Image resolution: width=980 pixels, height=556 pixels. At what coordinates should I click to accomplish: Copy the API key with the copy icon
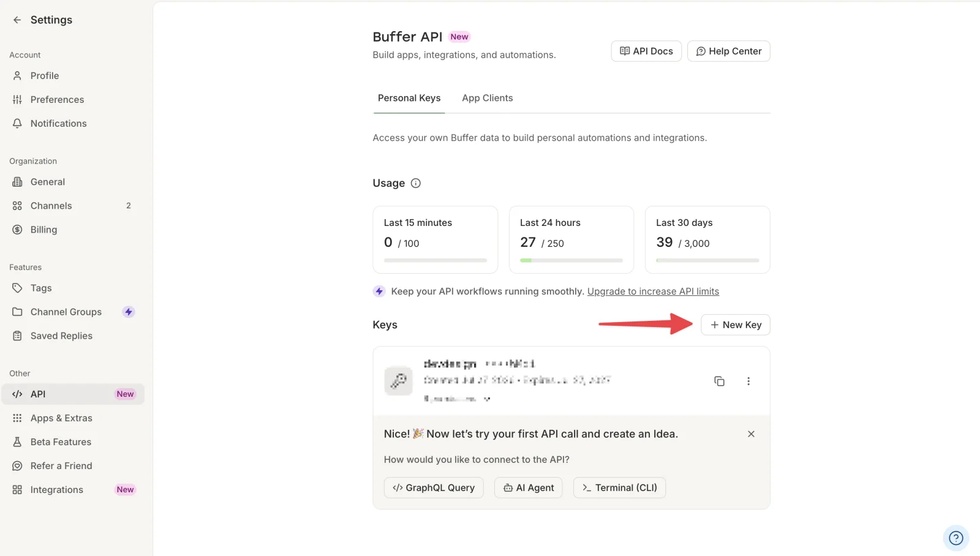pyautogui.click(x=719, y=381)
